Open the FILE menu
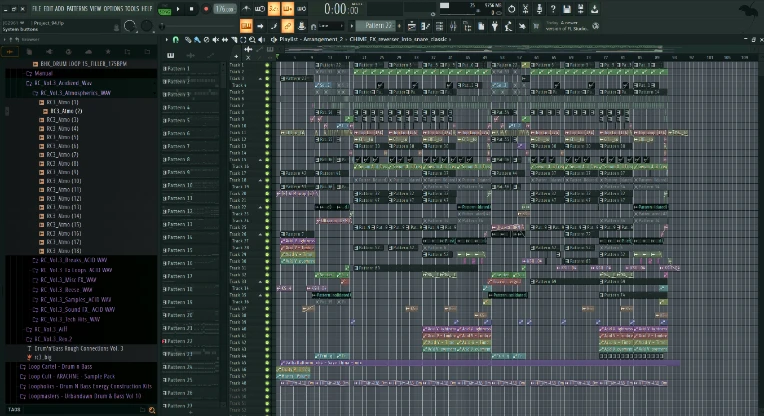764x416 pixels. pos(36,8)
